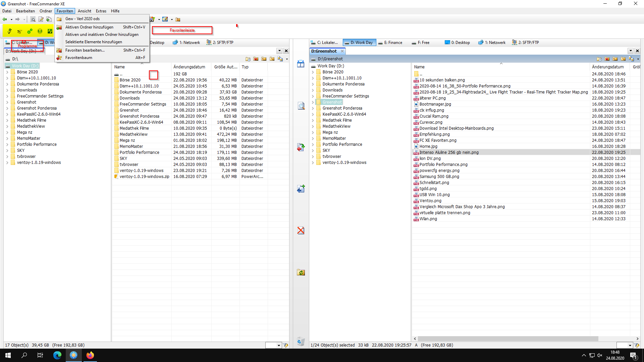The width and height of the screenshot is (644, 362).
Task: Select 'Aktiven Ordner hinzufügen' menu entry
Action: [89, 27]
